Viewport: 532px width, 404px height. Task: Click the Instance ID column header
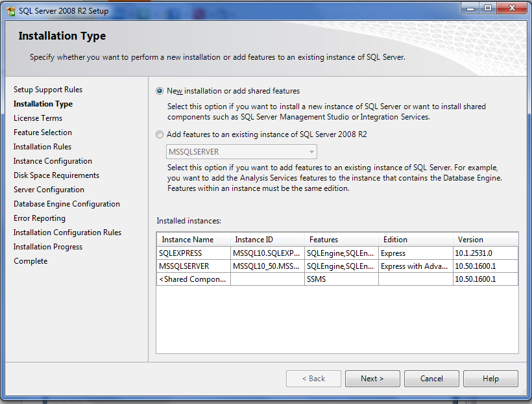[267, 240]
